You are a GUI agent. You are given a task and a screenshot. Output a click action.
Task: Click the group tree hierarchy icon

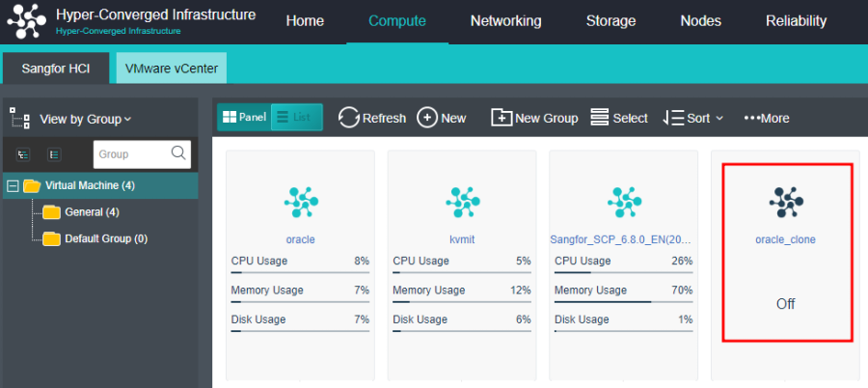tap(20, 119)
